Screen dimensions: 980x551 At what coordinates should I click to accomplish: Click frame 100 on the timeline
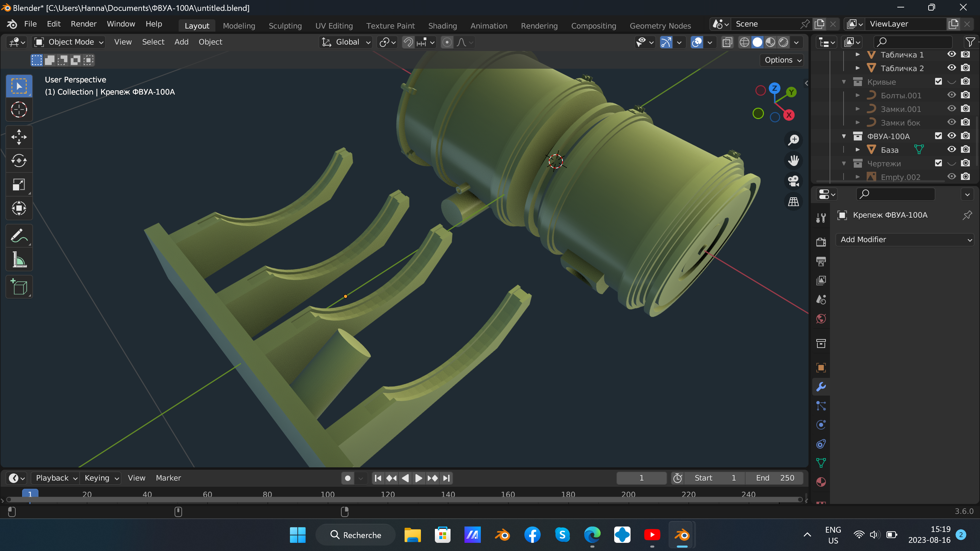click(x=328, y=494)
